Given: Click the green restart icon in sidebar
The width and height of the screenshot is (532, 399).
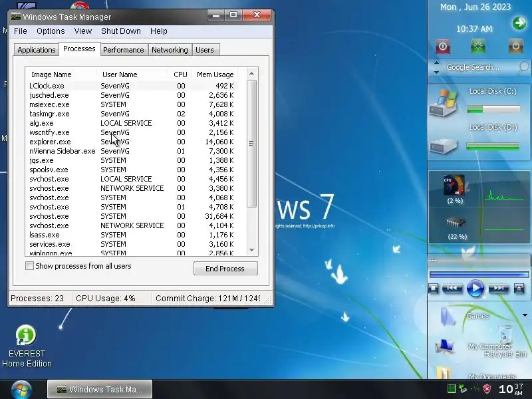Looking at the screenshot, I should pyautogui.click(x=478, y=46).
